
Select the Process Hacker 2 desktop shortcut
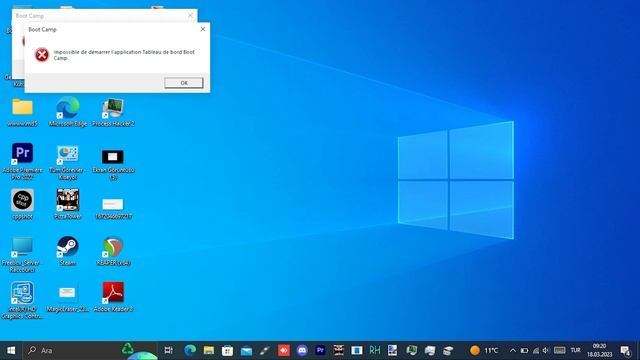point(113,112)
